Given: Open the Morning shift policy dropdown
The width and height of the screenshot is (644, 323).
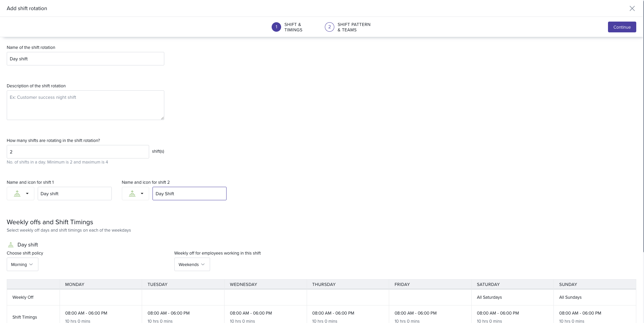Looking at the screenshot, I should [22, 264].
